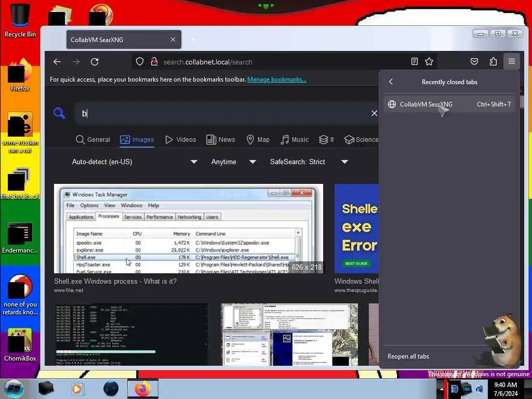Image resolution: width=532 pixels, height=399 pixels.
Task: Switch to the Videos category
Action: click(x=180, y=139)
